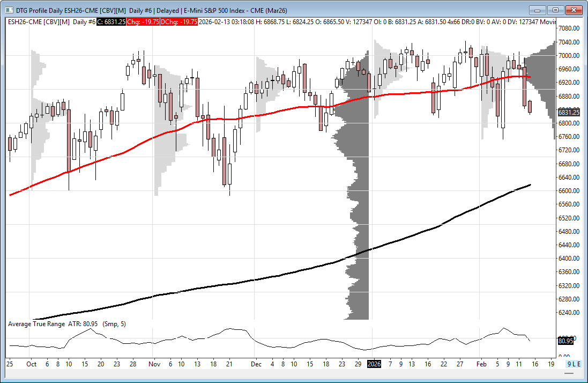Maximize the DTG Profile chart window
The width and height of the screenshot is (588, 383).
point(555,10)
